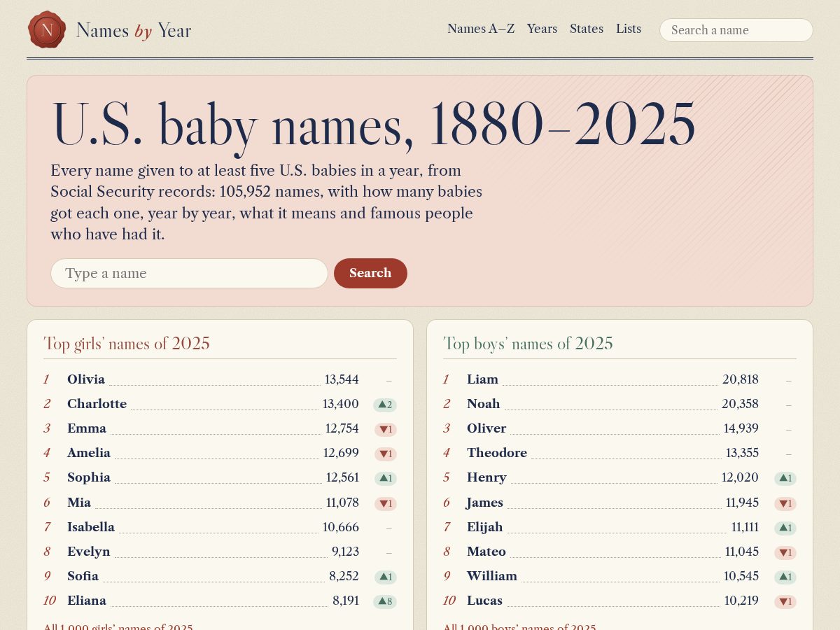Open the name Theodore
The height and width of the screenshot is (630, 840).
click(497, 453)
